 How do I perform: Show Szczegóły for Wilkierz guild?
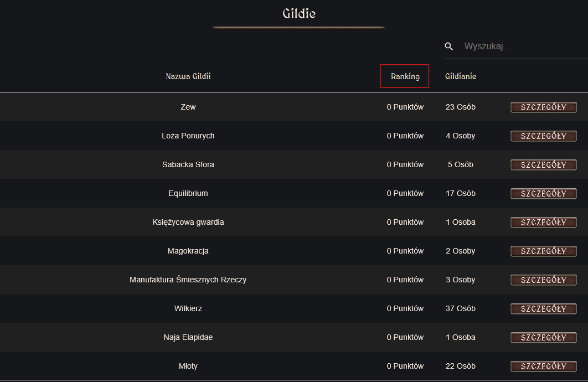coord(543,309)
